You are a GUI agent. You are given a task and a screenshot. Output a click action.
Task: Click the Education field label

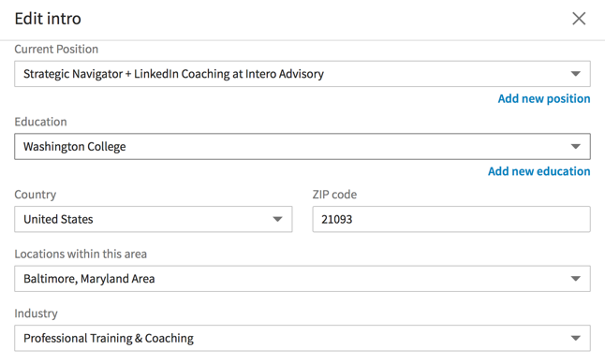40,122
